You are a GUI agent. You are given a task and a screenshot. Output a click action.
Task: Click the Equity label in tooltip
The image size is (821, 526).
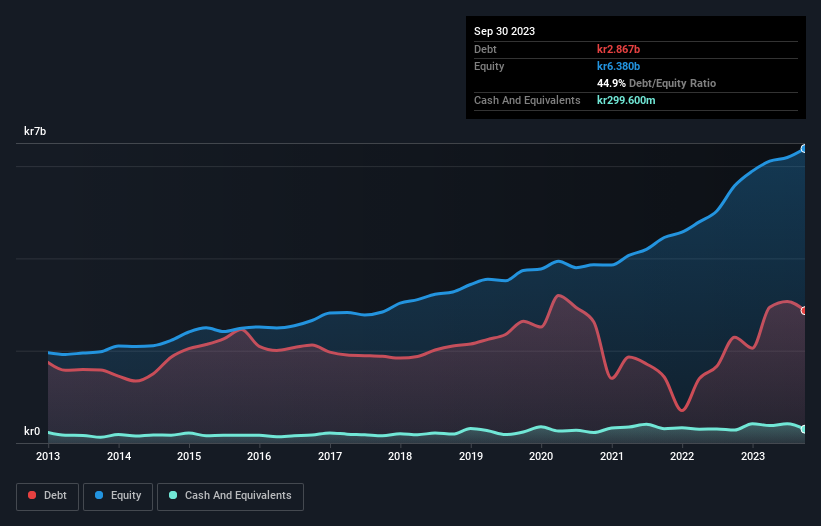click(x=489, y=66)
